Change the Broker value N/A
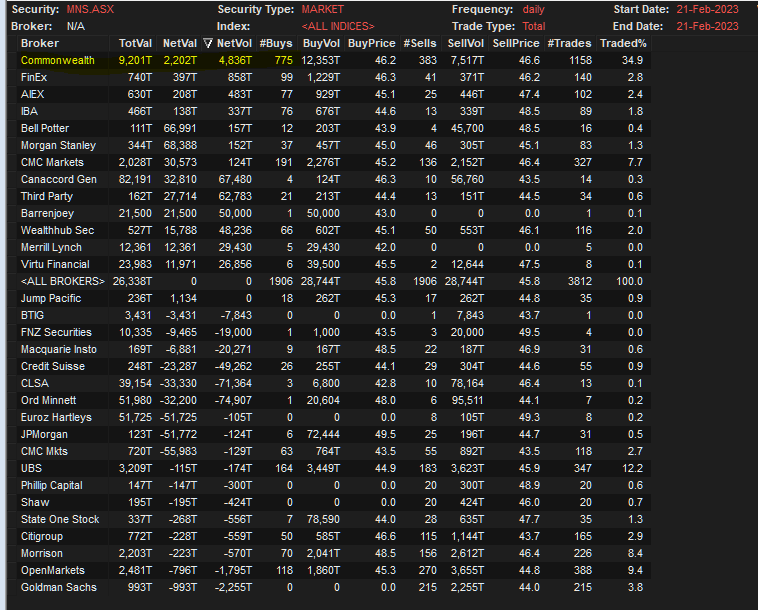 click(75, 27)
